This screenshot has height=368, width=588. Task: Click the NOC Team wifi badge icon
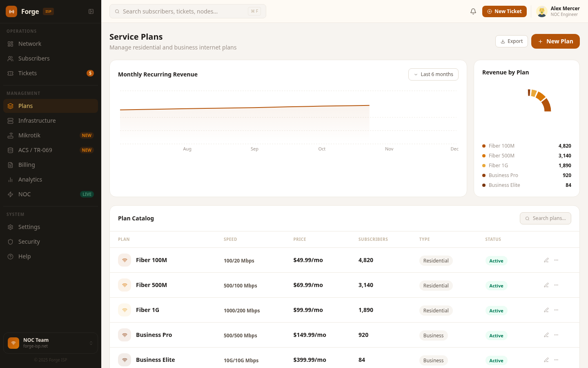[x=13, y=343]
